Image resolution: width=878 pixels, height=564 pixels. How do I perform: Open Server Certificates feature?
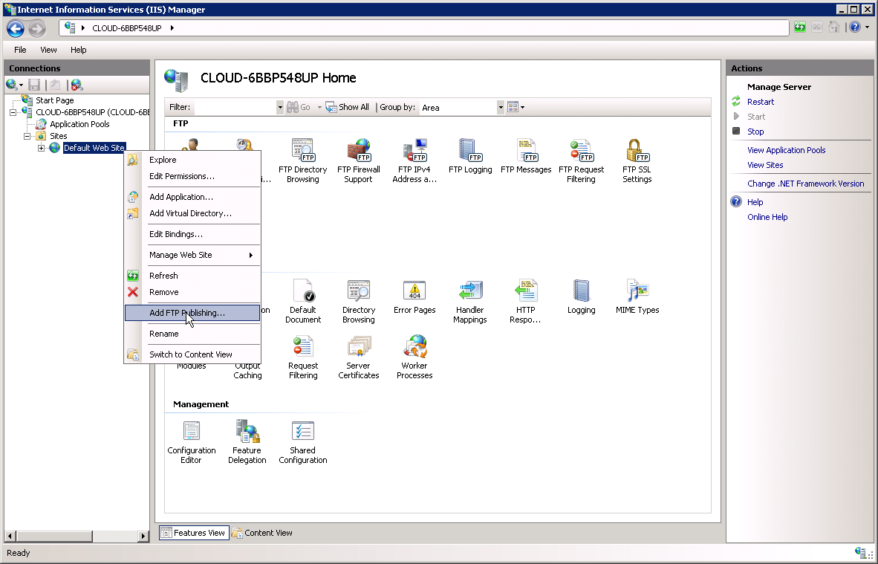click(358, 357)
